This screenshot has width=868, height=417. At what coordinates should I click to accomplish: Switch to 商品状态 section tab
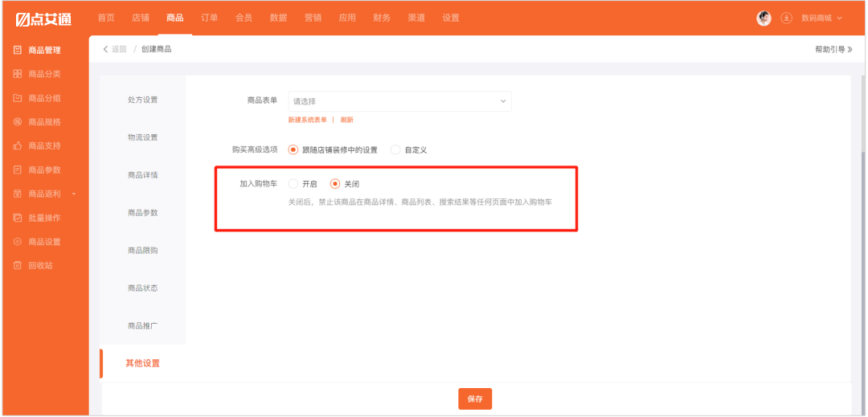143,288
